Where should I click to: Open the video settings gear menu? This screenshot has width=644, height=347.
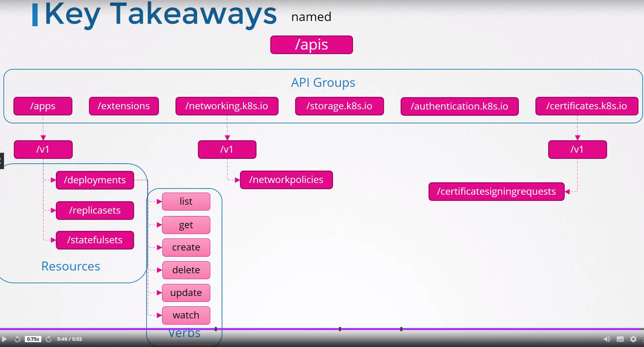[633, 339]
